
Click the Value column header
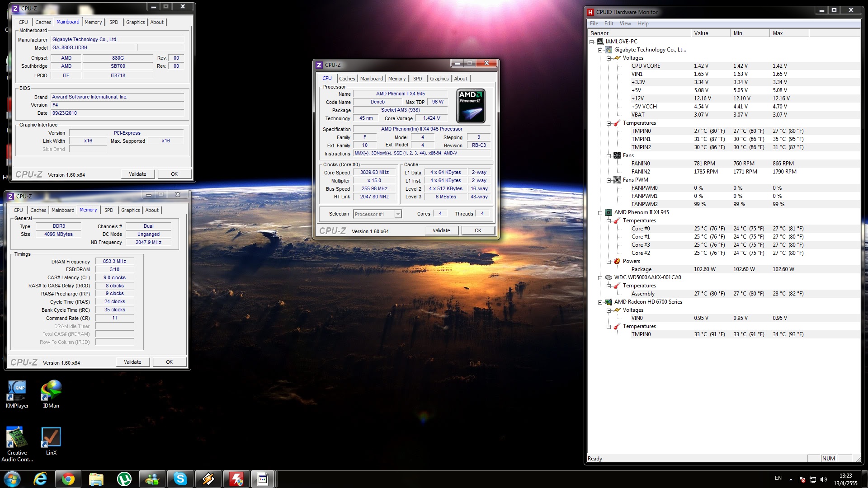(710, 33)
